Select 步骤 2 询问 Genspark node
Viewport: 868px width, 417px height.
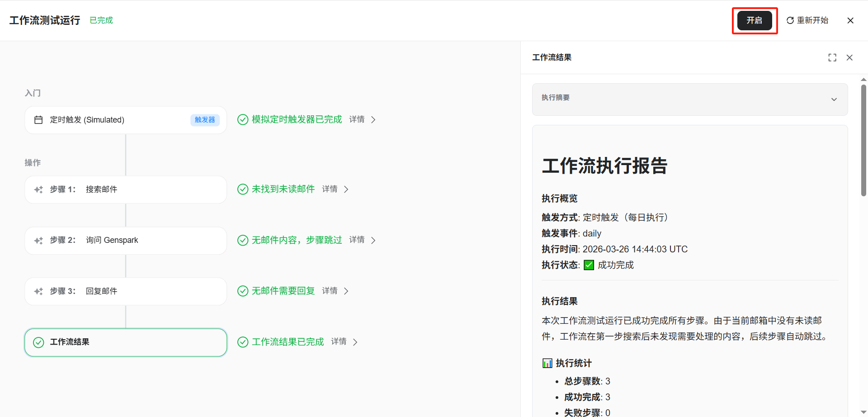point(126,240)
